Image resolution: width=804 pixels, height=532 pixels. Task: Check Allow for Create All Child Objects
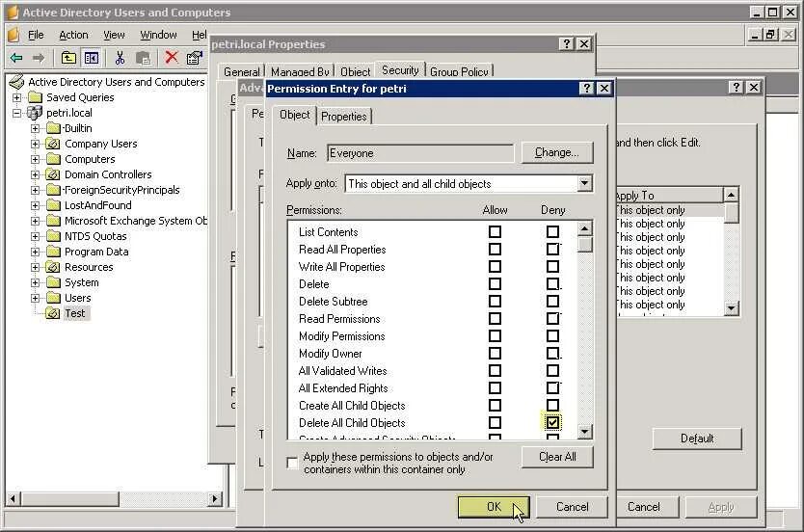(x=495, y=406)
